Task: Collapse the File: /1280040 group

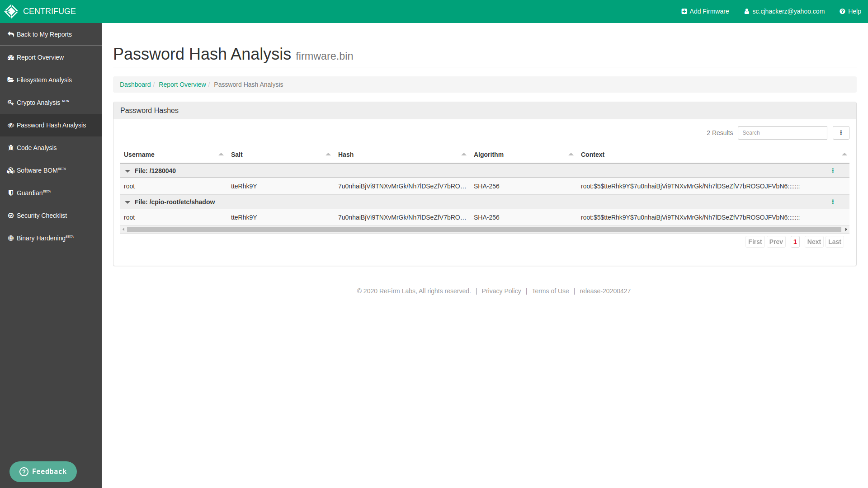Action: coord(127,171)
